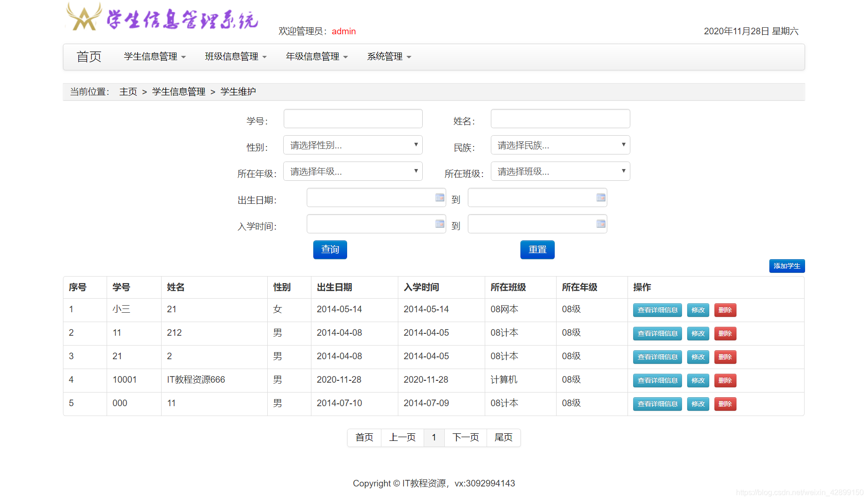Screen dimensions: 868x501
Task: Click the 学号 input field
Action: (353, 119)
